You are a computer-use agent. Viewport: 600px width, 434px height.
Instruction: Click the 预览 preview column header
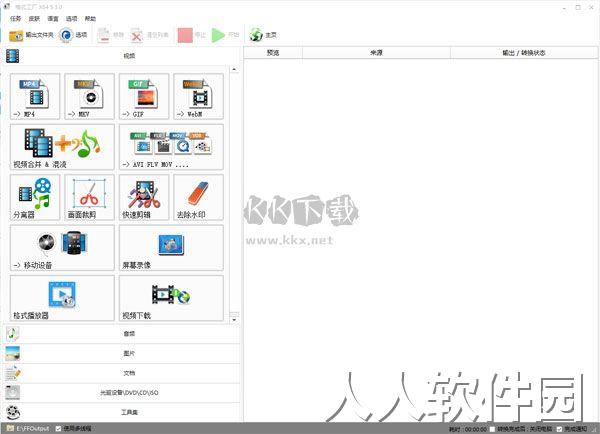pyautogui.click(x=273, y=53)
